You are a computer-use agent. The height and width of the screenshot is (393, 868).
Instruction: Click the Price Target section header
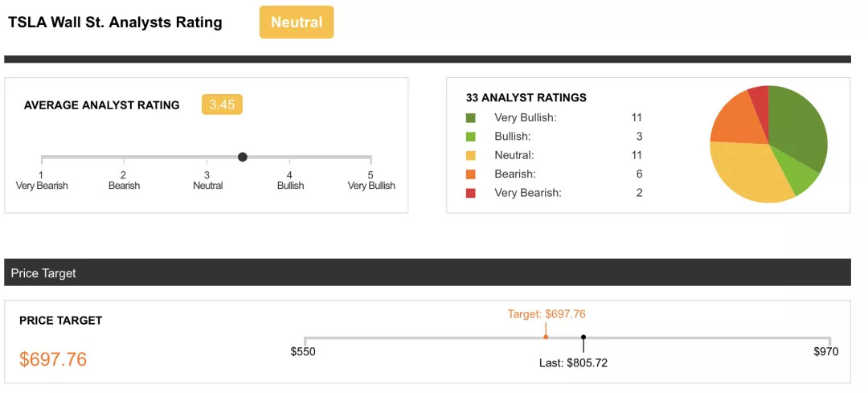(x=43, y=273)
